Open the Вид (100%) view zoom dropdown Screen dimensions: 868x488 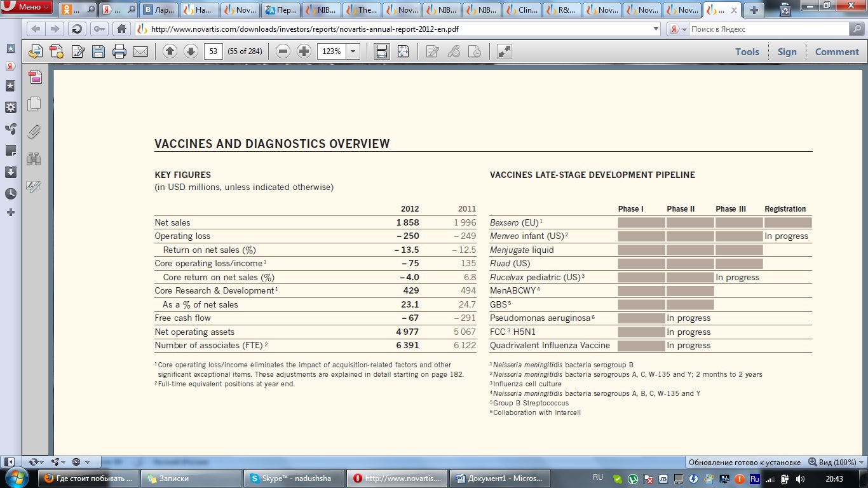[x=836, y=462]
